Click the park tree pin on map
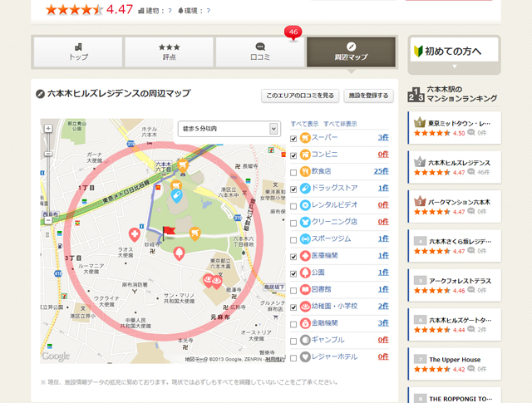 pos(180,253)
